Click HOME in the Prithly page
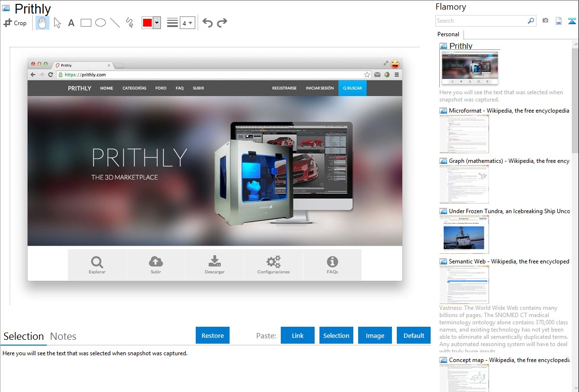Screen dimensions: 579x392 coord(107,88)
